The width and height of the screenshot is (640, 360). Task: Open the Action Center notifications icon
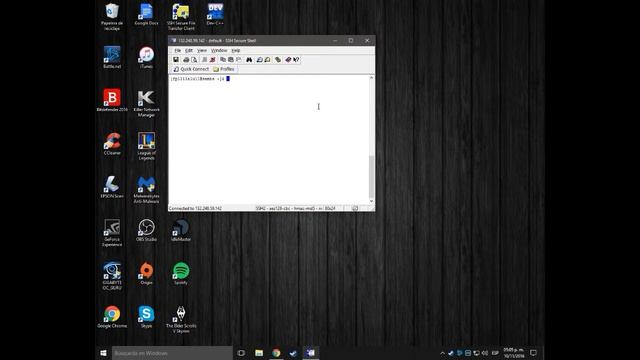point(533,353)
